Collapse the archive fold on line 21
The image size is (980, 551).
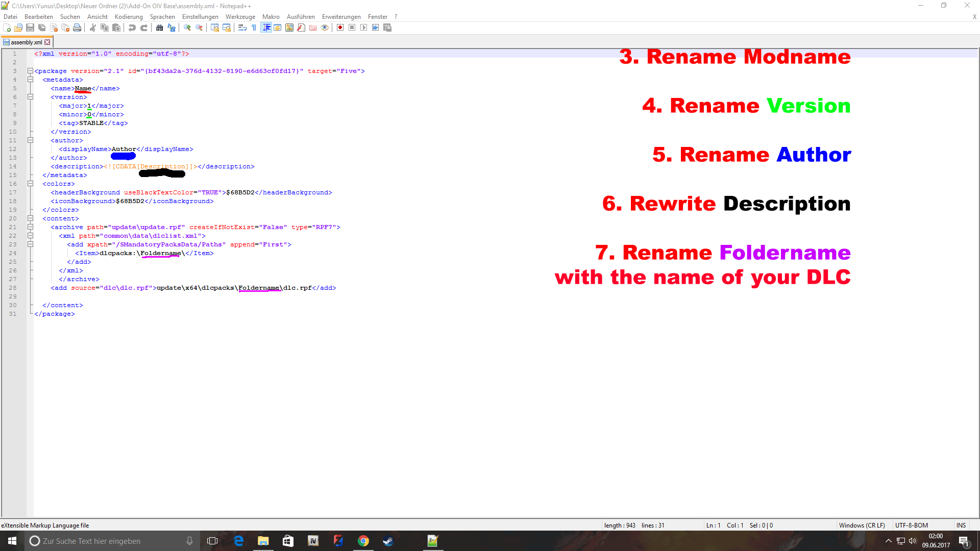pyautogui.click(x=30, y=227)
